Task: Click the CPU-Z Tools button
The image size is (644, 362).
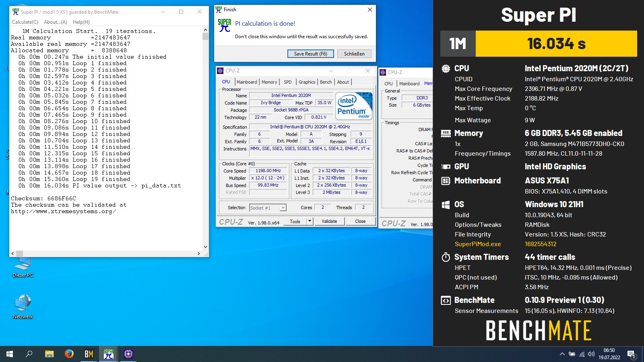Action: [295, 221]
